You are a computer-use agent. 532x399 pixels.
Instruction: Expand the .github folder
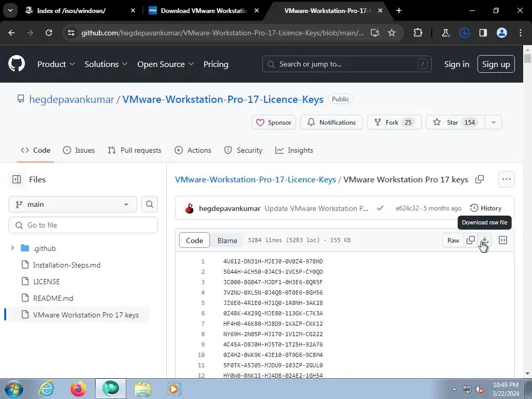12,248
